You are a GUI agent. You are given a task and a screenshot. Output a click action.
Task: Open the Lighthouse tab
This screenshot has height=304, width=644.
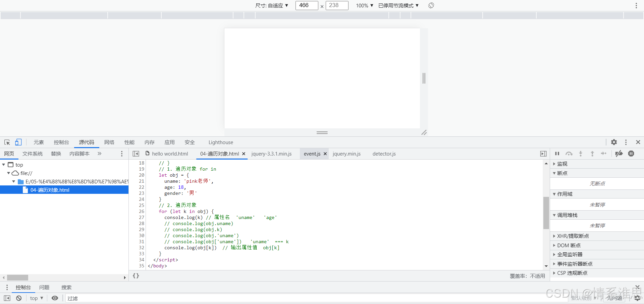point(221,142)
